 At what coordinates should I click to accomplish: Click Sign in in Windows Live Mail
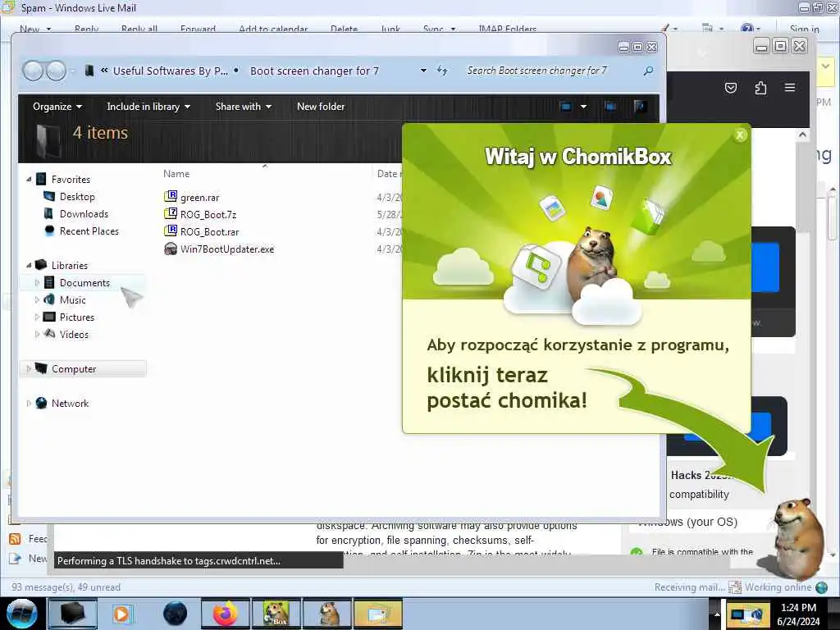804,29
